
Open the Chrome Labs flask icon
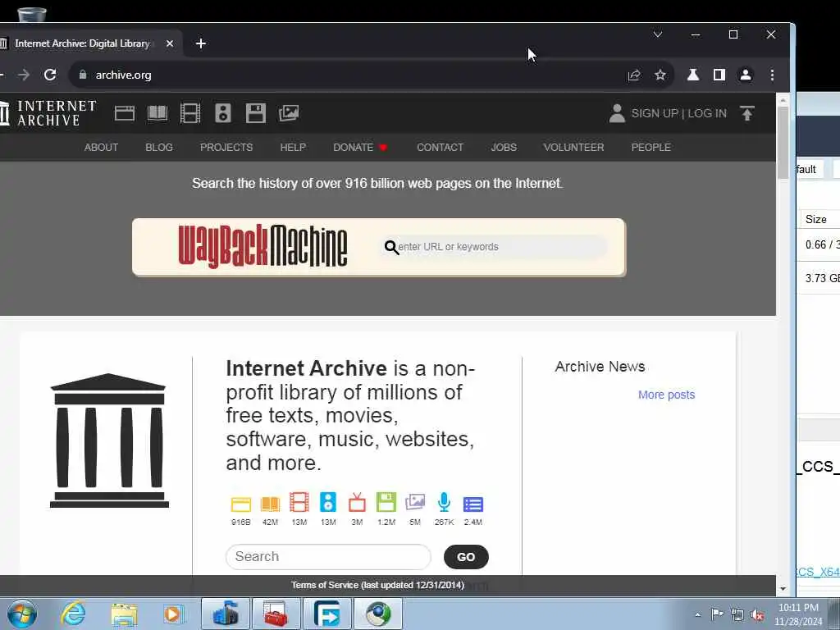(x=693, y=75)
